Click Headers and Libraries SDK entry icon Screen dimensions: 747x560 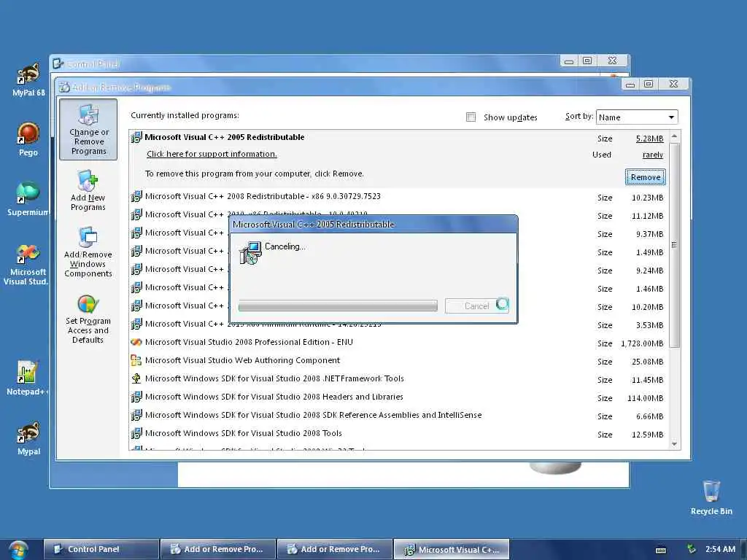(x=136, y=397)
